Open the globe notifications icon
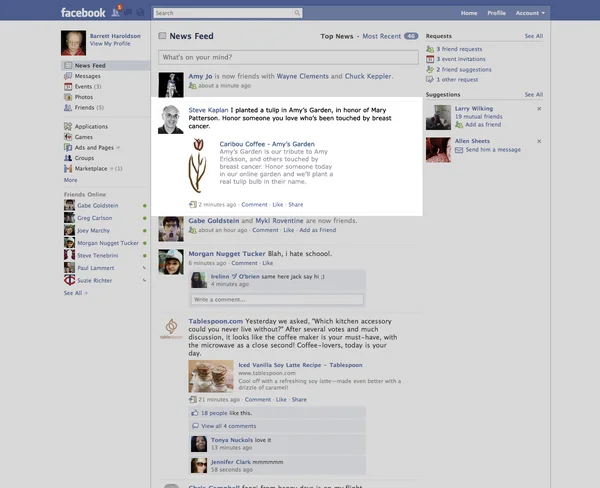 point(140,13)
